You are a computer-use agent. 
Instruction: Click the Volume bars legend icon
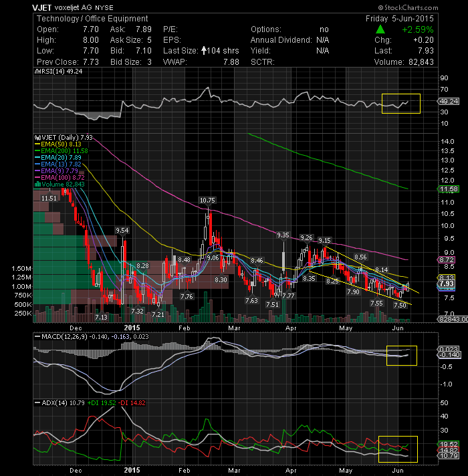coord(37,185)
